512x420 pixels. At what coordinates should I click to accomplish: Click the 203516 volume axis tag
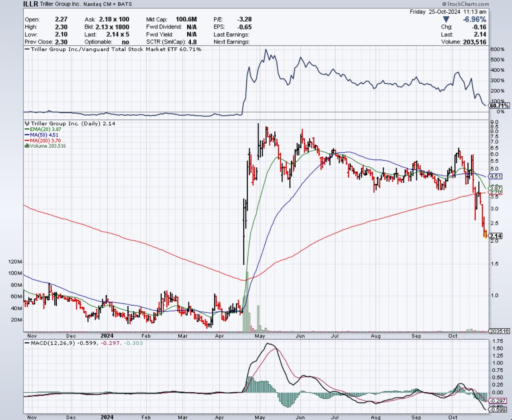[500, 331]
